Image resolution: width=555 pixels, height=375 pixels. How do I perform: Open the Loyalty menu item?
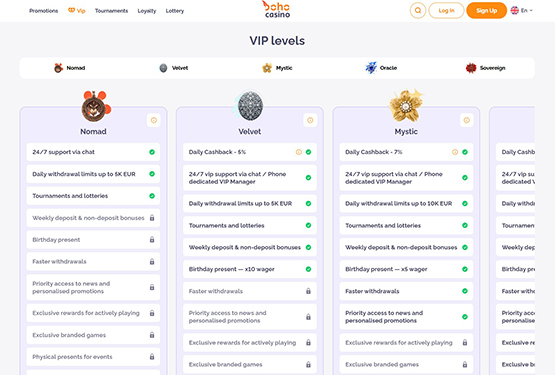coord(147,11)
